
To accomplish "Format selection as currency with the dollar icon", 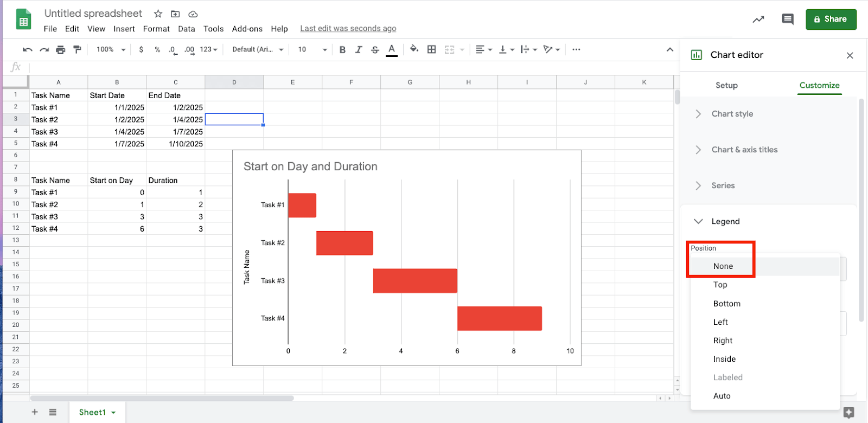I will click(x=141, y=49).
